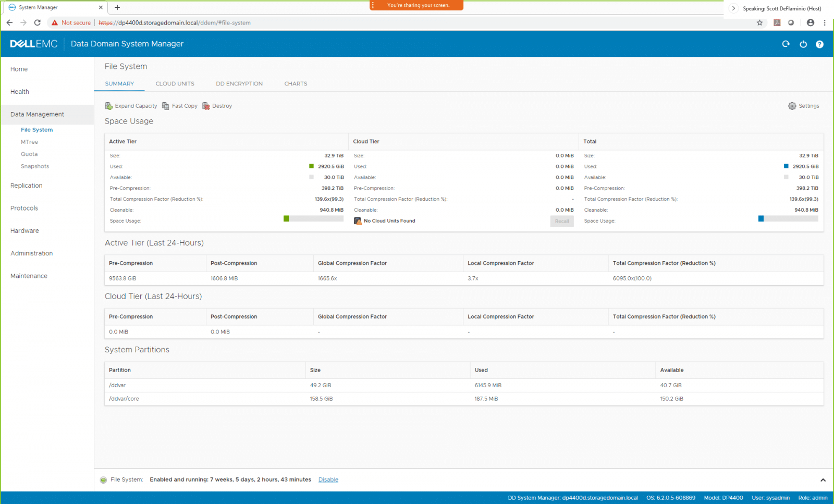Select MTree in sidebar
Viewport: 834px width, 504px height.
pyautogui.click(x=29, y=142)
